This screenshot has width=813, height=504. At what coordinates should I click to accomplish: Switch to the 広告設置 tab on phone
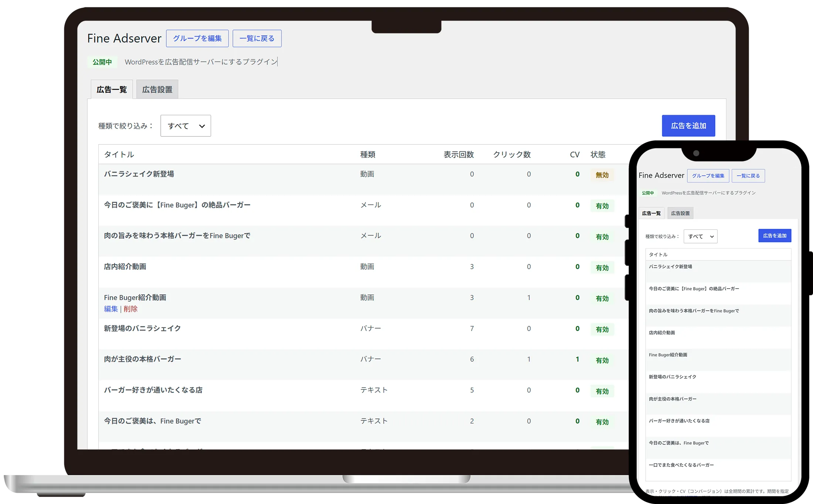coord(680,213)
